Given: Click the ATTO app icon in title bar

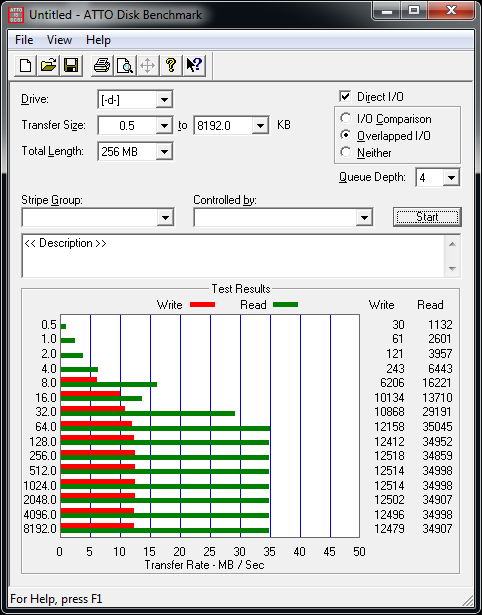Looking at the screenshot, I should (x=16, y=15).
